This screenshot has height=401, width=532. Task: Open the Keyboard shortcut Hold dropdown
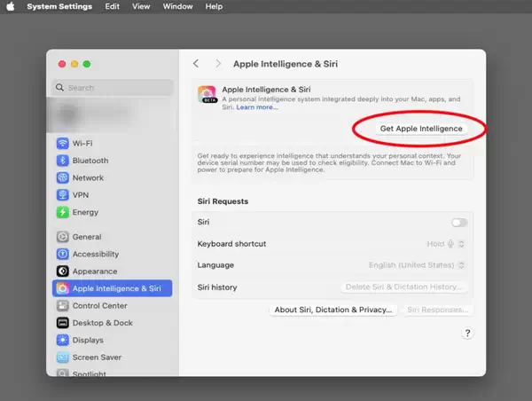pyautogui.click(x=446, y=244)
